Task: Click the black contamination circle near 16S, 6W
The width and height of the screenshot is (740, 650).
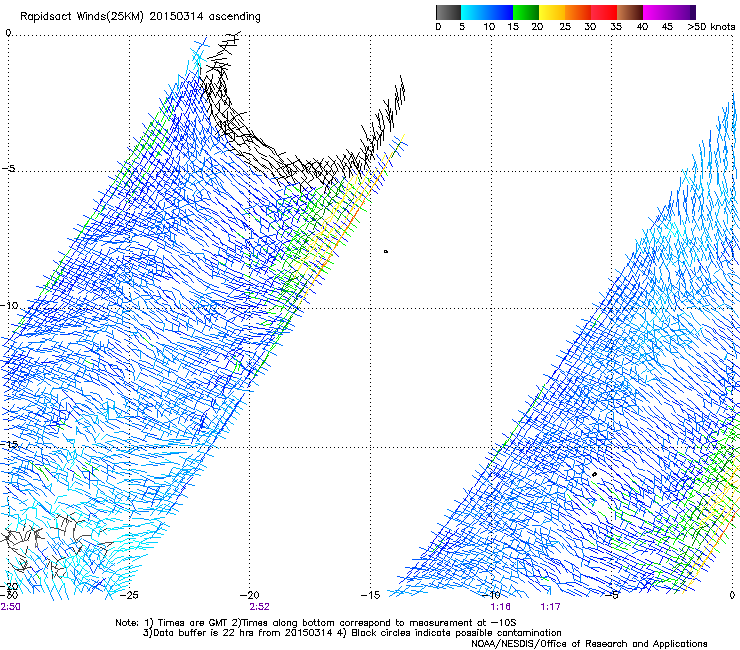Action: coord(595,474)
